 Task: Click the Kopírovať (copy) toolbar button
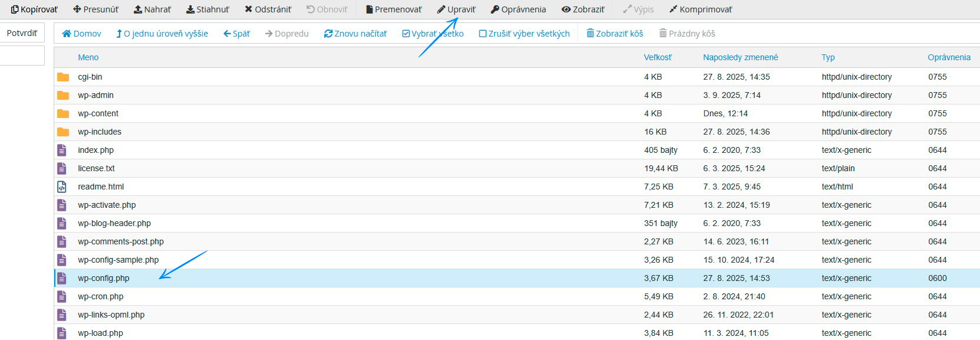[x=35, y=9]
